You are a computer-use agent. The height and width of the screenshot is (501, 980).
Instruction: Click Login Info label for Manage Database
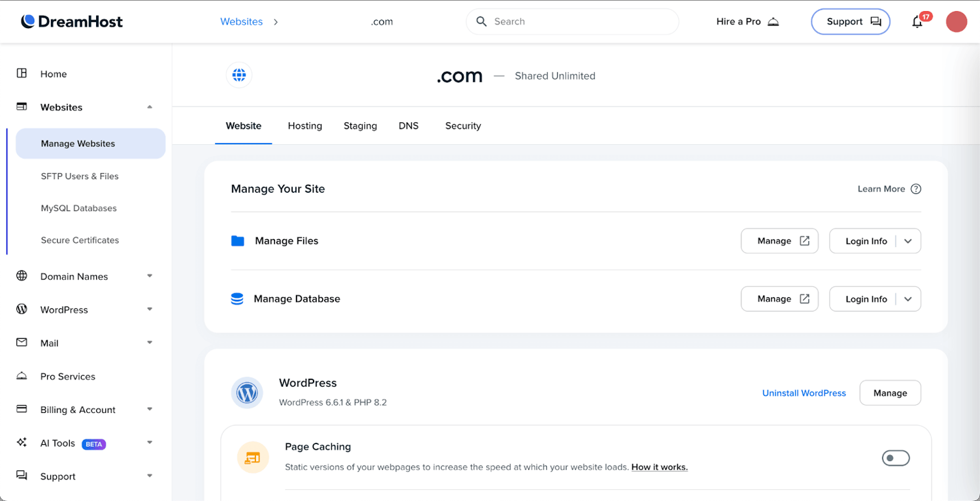pos(866,299)
